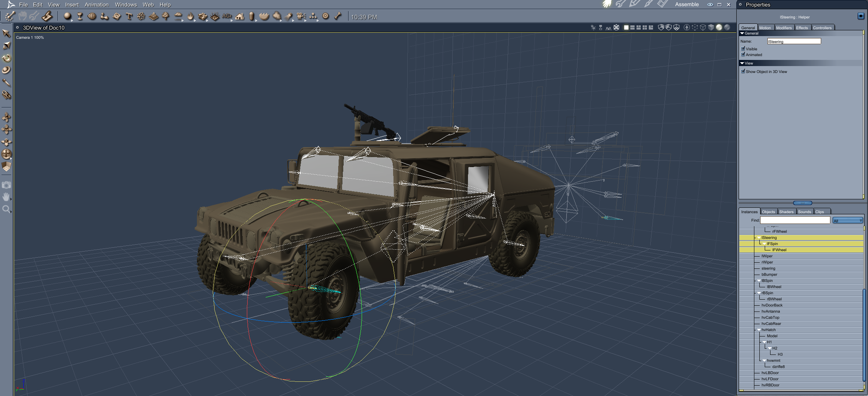Click the goblet spline object icon
This screenshot has height=396, width=868.
click(x=80, y=16)
